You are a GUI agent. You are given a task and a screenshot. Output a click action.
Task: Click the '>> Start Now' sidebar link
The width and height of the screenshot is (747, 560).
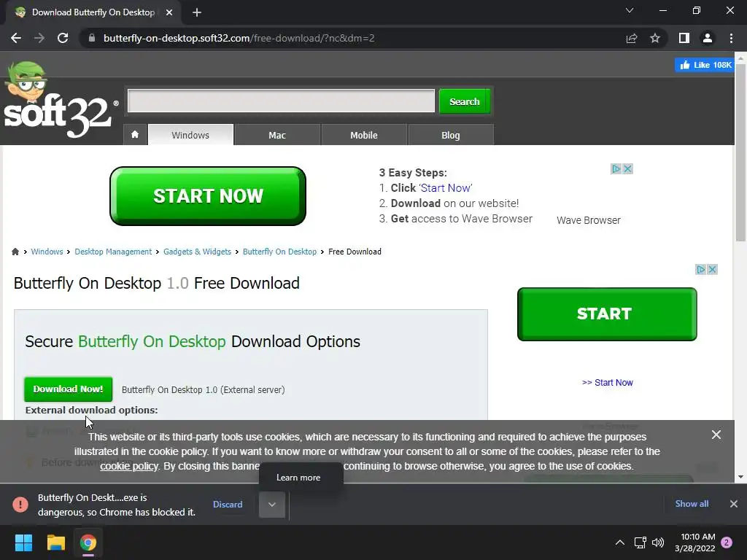pyautogui.click(x=608, y=382)
